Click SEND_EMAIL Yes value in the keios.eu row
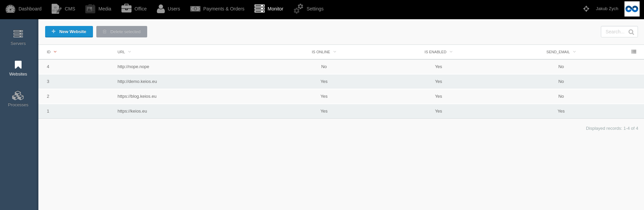This screenshot has height=210, width=644. 561,111
